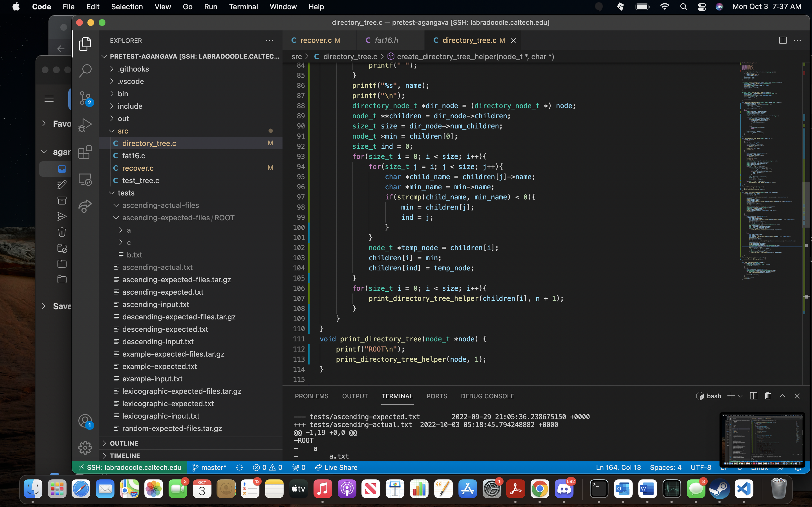The image size is (812, 507).
Task: Click the master* branch button
Action: 209,468
